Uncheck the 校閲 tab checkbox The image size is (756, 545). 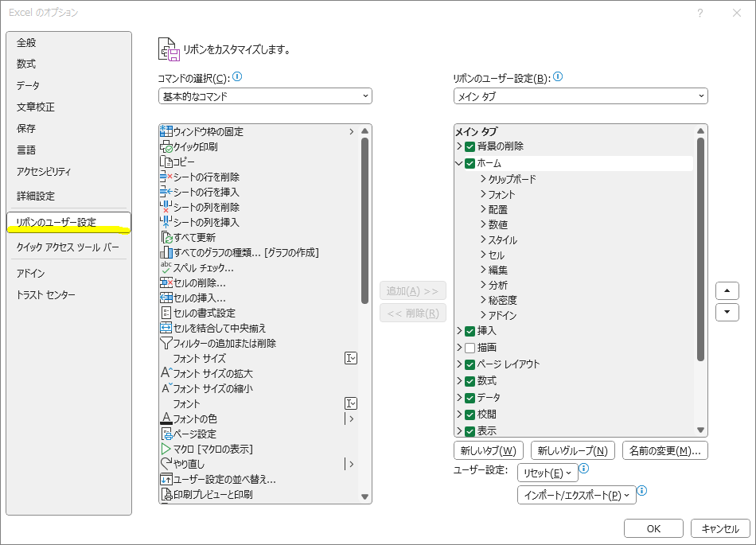coord(470,415)
